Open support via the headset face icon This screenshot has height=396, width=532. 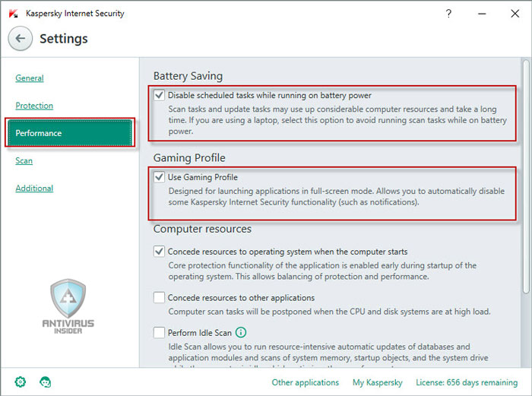click(x=45, y=382)
